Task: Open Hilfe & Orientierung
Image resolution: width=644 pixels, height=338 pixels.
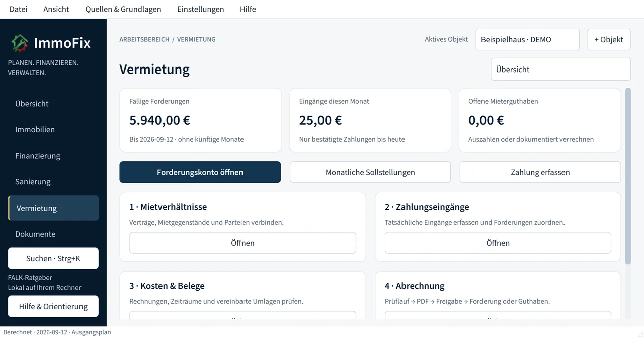Action: pyautogui.click(x=53, y=306)
